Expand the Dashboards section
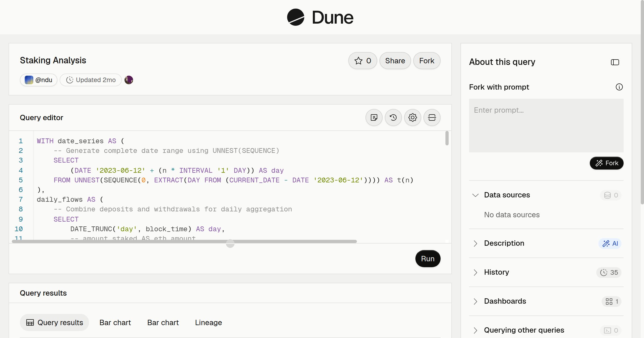Screen dimensions: 644x338 coord(475,301)
